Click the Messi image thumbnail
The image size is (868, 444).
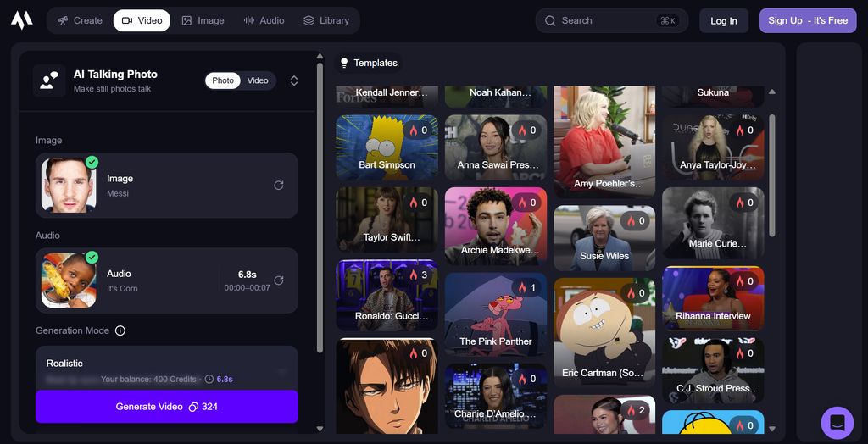(x=69, y=186)
